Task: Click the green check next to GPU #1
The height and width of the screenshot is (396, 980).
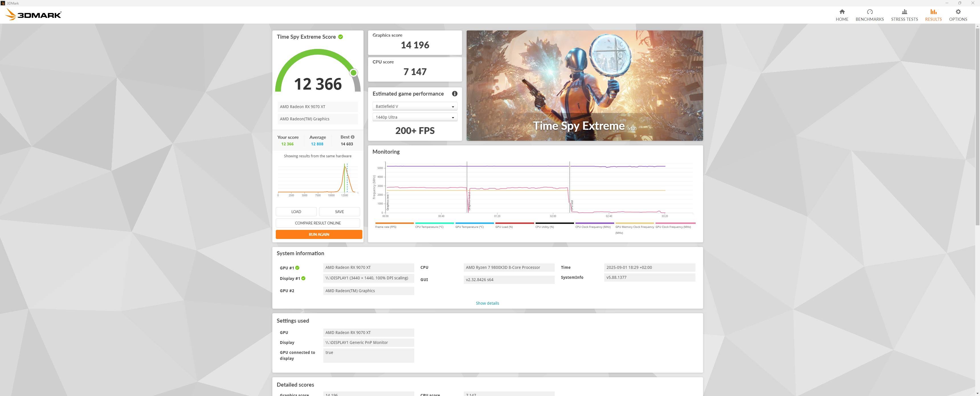Action: coord(297,268)
